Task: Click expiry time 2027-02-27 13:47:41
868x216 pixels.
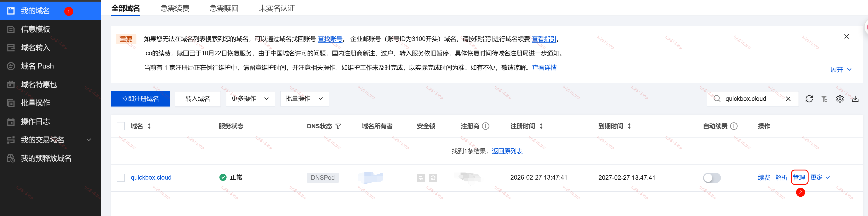Action: pos(627,178)
